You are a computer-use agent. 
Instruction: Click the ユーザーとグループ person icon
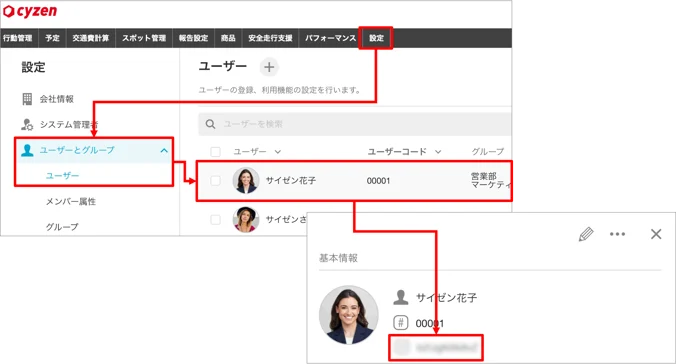click(x=27, y=150)
